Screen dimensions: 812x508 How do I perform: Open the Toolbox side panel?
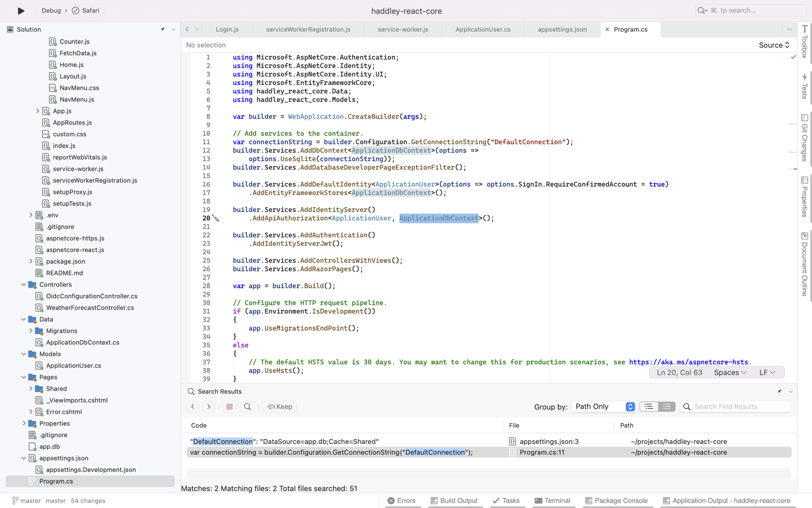[804, 41]
